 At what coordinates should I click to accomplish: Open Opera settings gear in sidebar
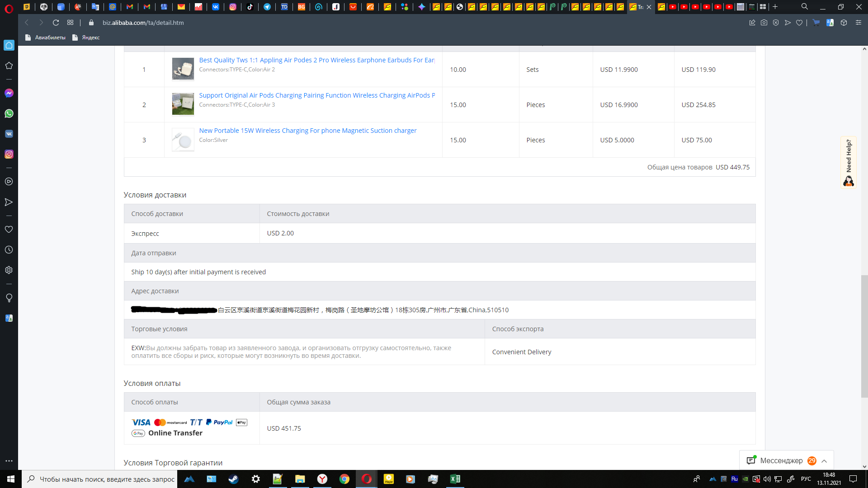[x=9, y=270]
